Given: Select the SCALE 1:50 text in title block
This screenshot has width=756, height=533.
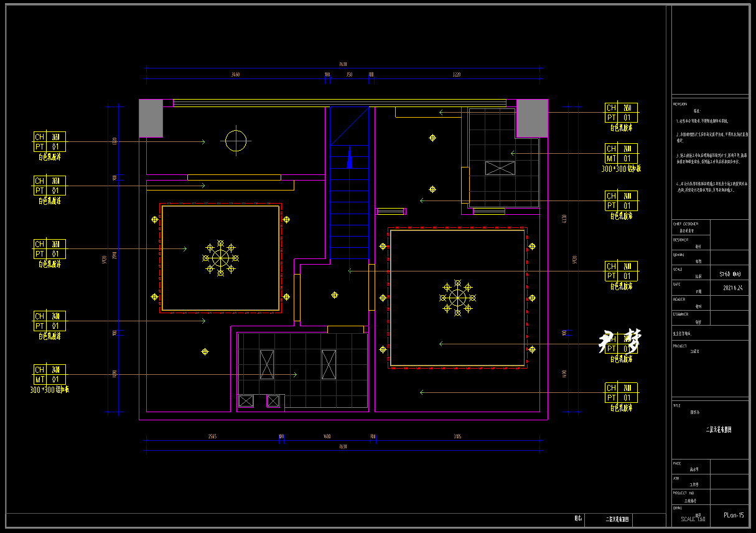Looking at the screenshot, I should [693, 519].
